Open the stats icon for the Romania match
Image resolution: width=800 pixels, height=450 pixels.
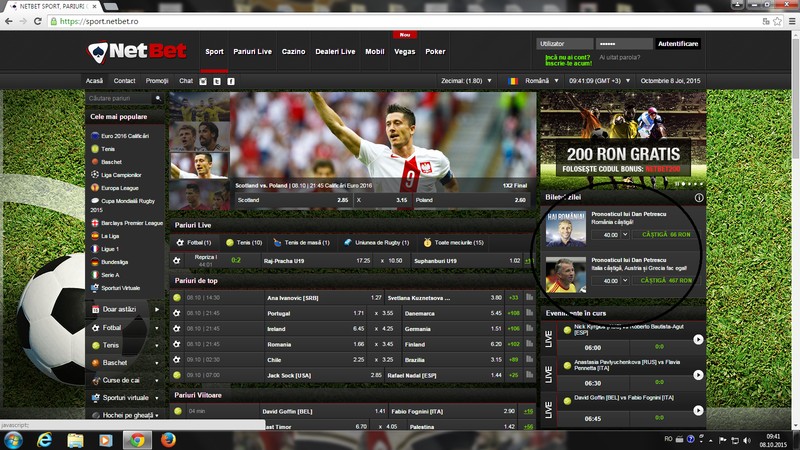coord(529,344)
